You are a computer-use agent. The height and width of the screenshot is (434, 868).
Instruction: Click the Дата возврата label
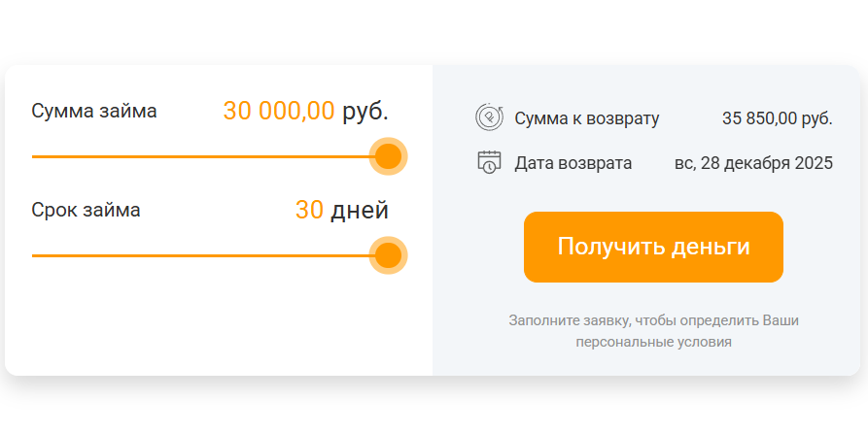pos(573,163)
